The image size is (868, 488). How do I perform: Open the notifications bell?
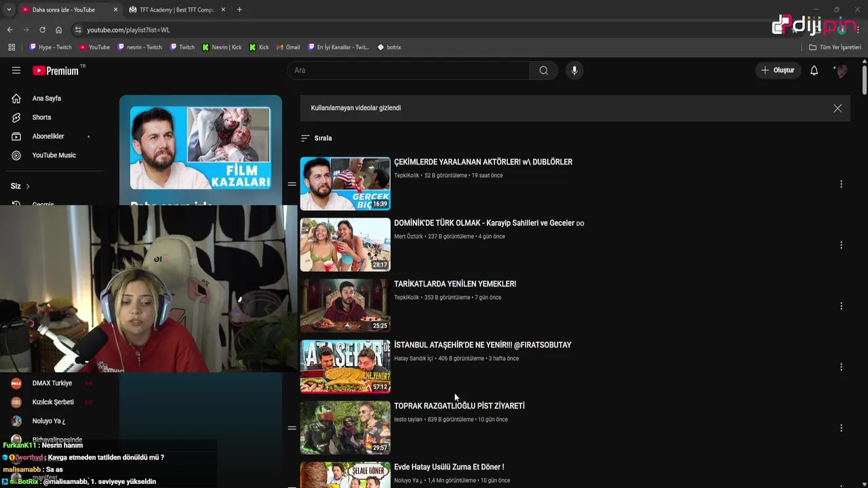(x=814, y=70)
